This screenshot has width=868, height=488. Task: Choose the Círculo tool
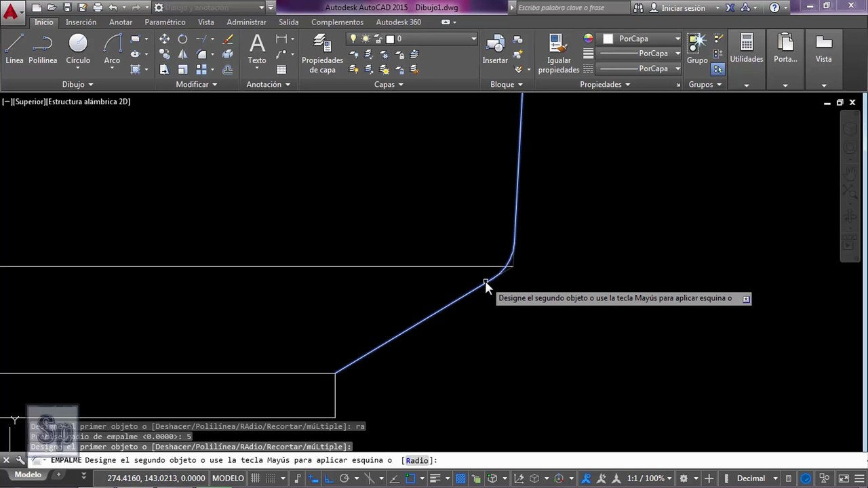78,49
